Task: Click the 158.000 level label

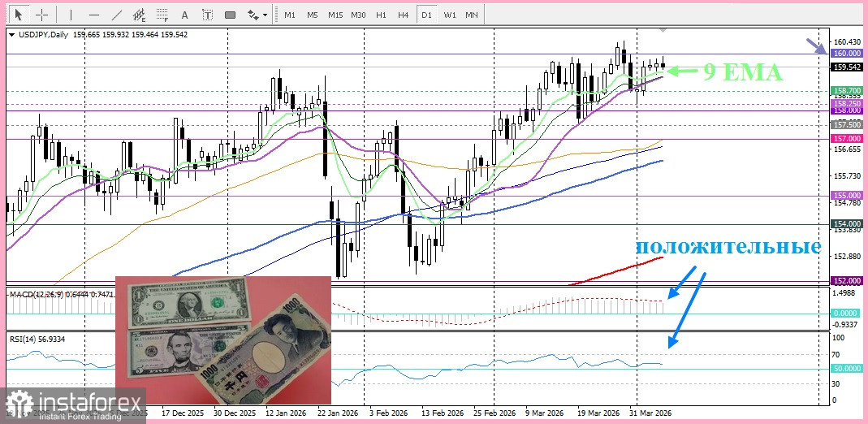Action: pos(847,110)
